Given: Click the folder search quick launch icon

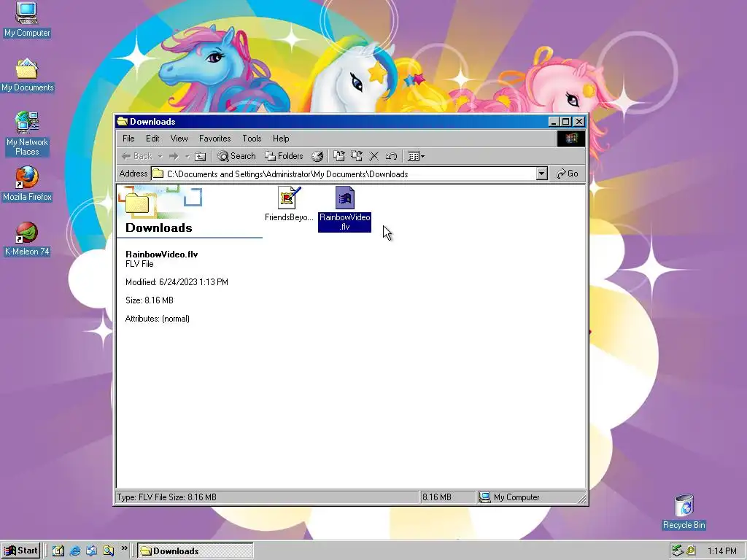Looking at the screenshot, I should tap(108, 551).
